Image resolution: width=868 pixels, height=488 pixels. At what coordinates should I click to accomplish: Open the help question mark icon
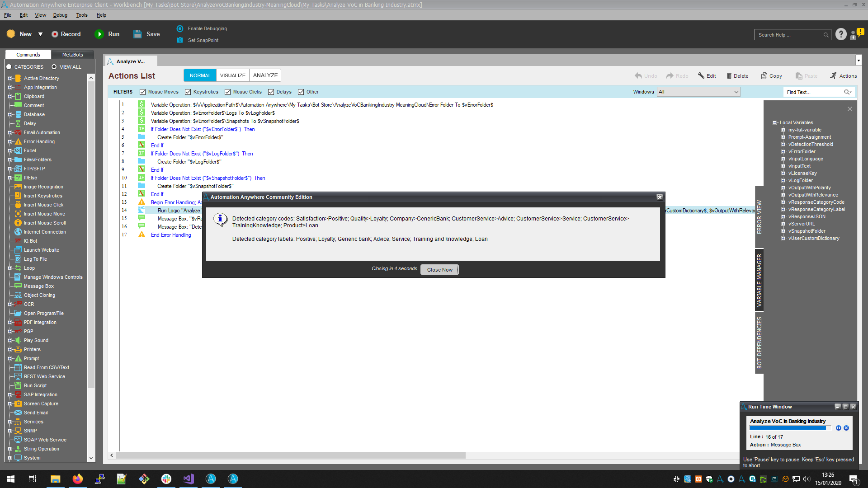coord(841,34)
